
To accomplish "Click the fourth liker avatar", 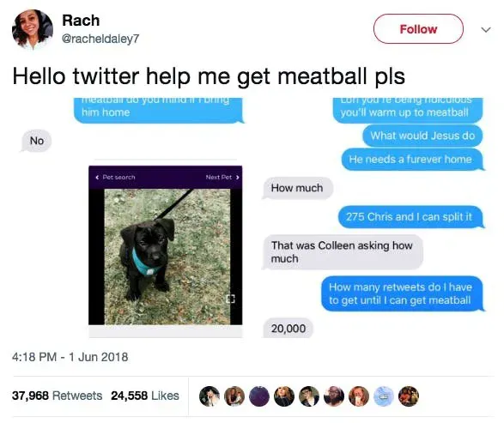I will pyautogui.click(x=284, y=396).
